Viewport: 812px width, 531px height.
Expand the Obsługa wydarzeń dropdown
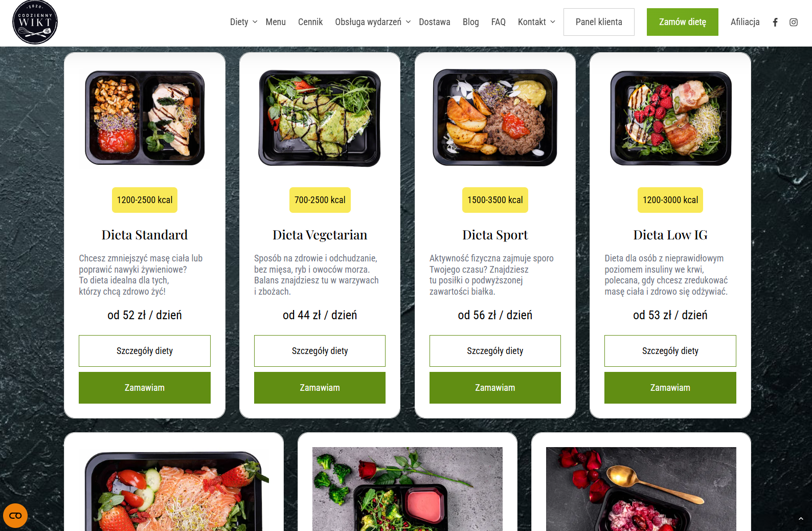(373, 22)
